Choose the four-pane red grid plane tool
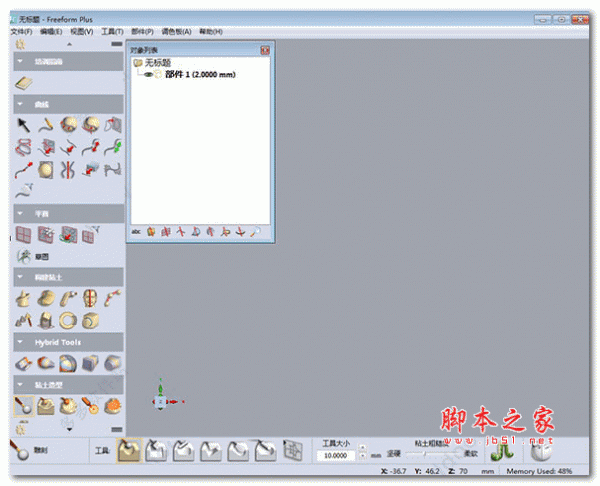 pos(24,234)
